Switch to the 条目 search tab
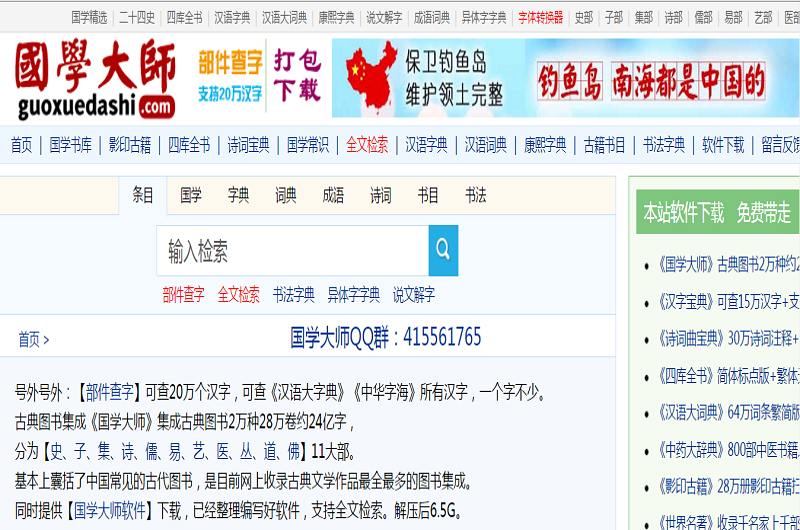Screen dimensions: 800x530 143,195
